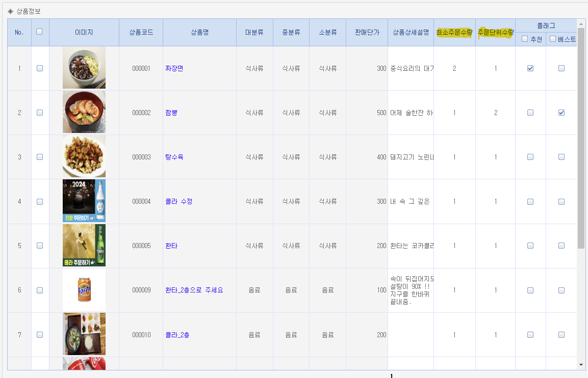Open the 콜라 수정 product link
Screen dimensions: 588x378
point(178,201)
